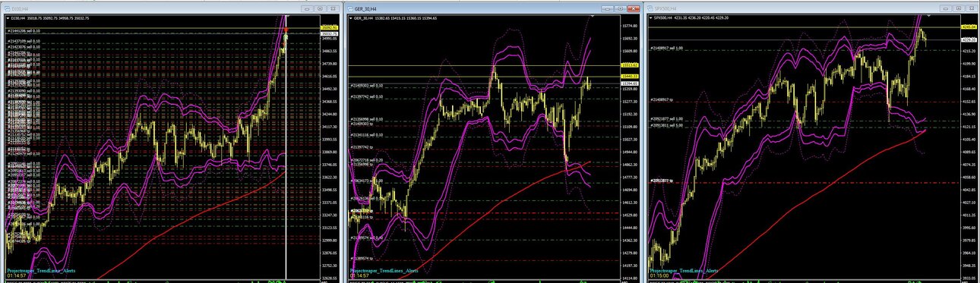The height and width of the screenshot is (283, 980).
Task: Select order #21409303 sell 0.10 on GER_30
Action: [x=366, y=86]
